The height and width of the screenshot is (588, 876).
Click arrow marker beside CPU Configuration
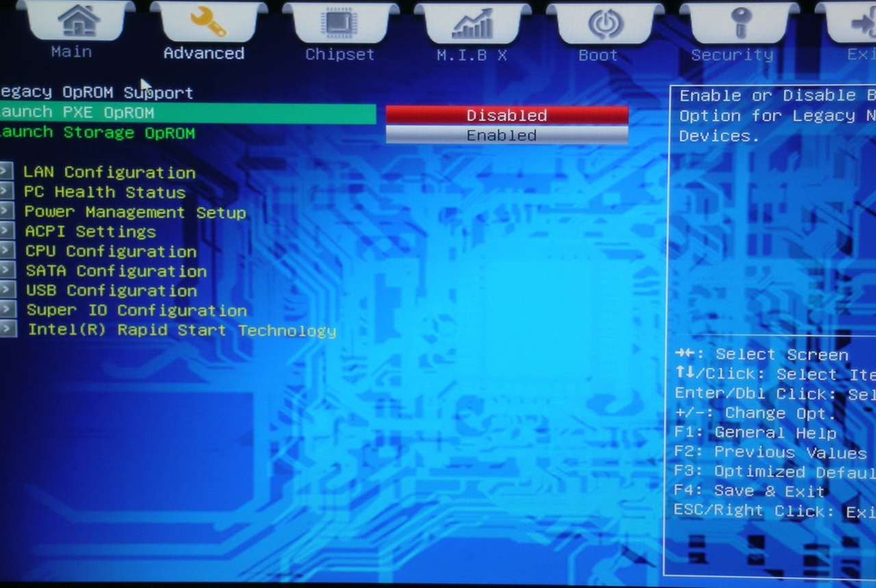[x=7, y=250]
